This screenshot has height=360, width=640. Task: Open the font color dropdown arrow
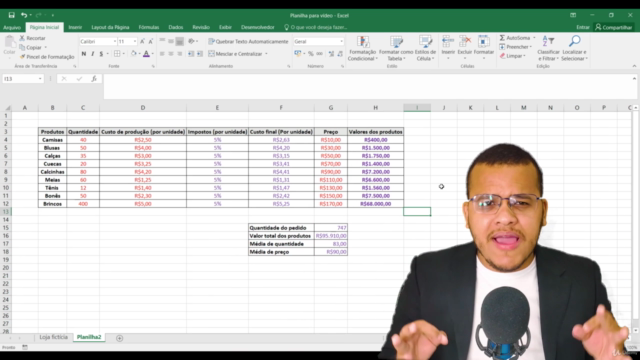pos(153,53)
